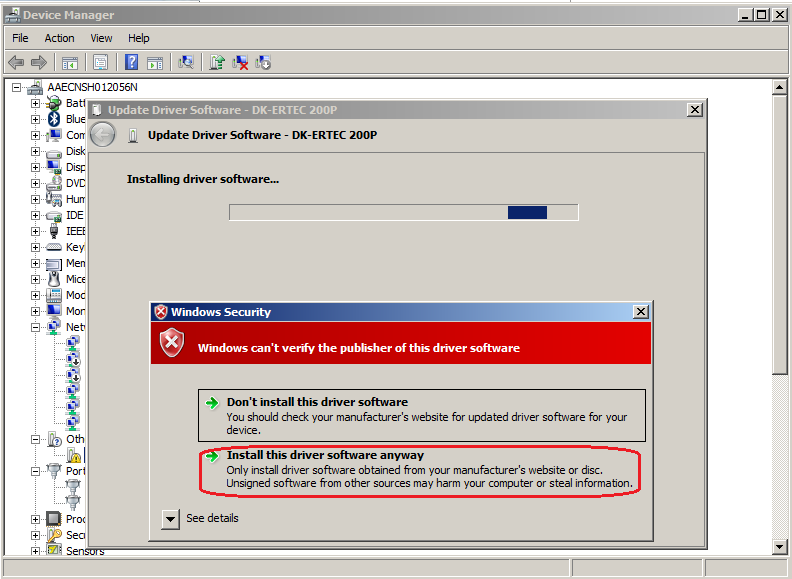Click the driver installation progress bar

pyautogui.click(x=404, y=212)
